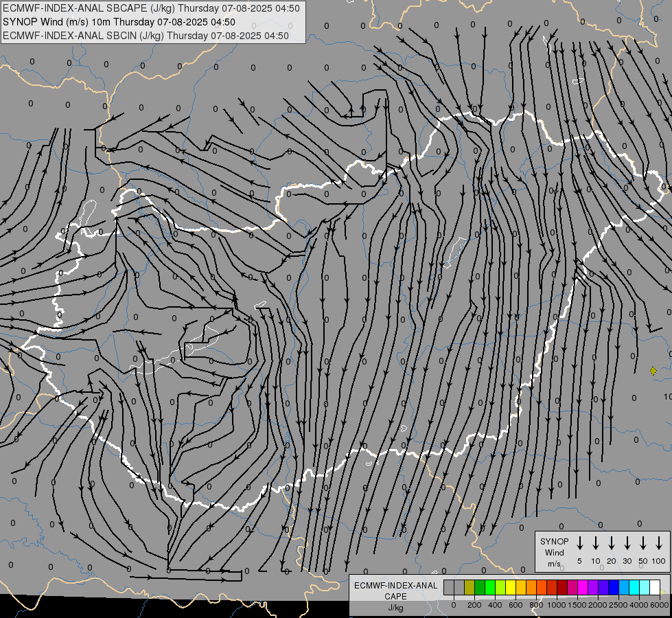Click the ECMWF-INDEX-ANAL CAPE J/kg legend label

(x=395, y=597)
